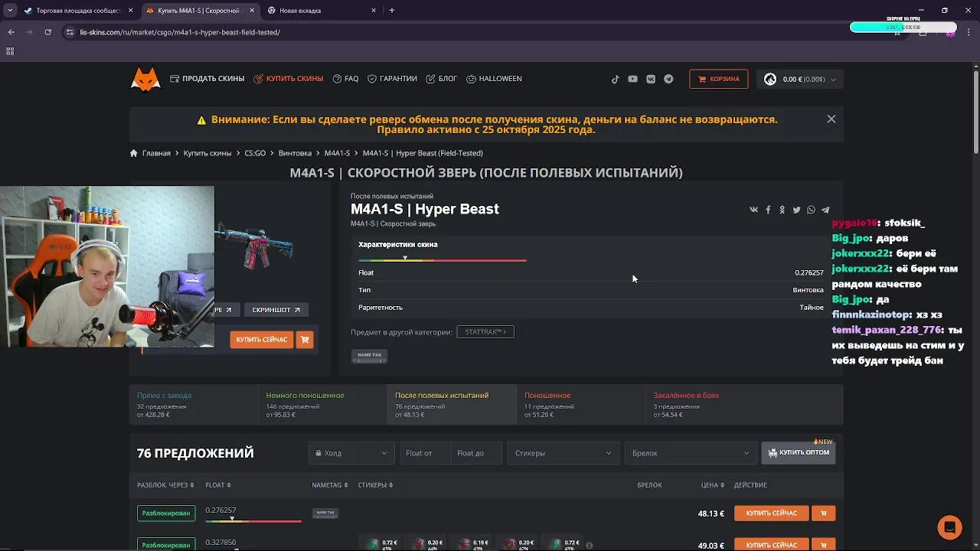The width and height of the screenshot is (980, 551).
Task: Sort offers by Nametag column
Action: point(330,485)
